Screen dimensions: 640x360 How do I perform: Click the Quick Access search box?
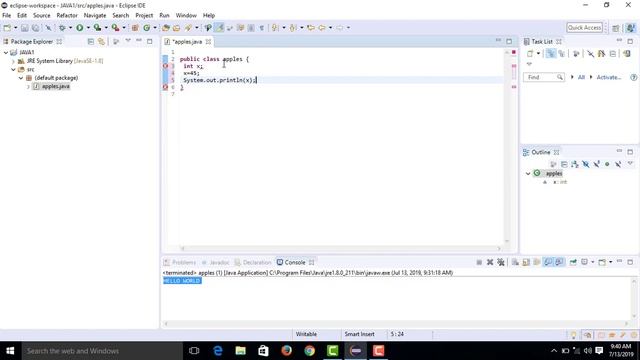point(584,28)
